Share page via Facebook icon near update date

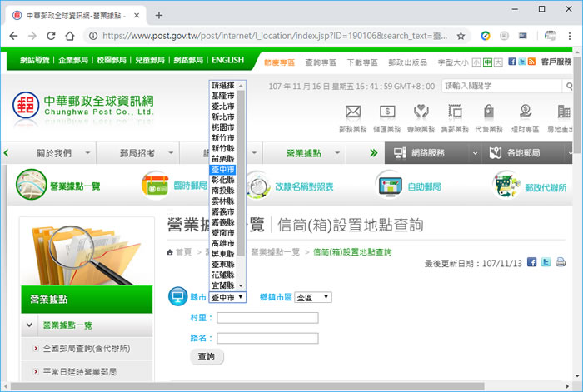531,262
